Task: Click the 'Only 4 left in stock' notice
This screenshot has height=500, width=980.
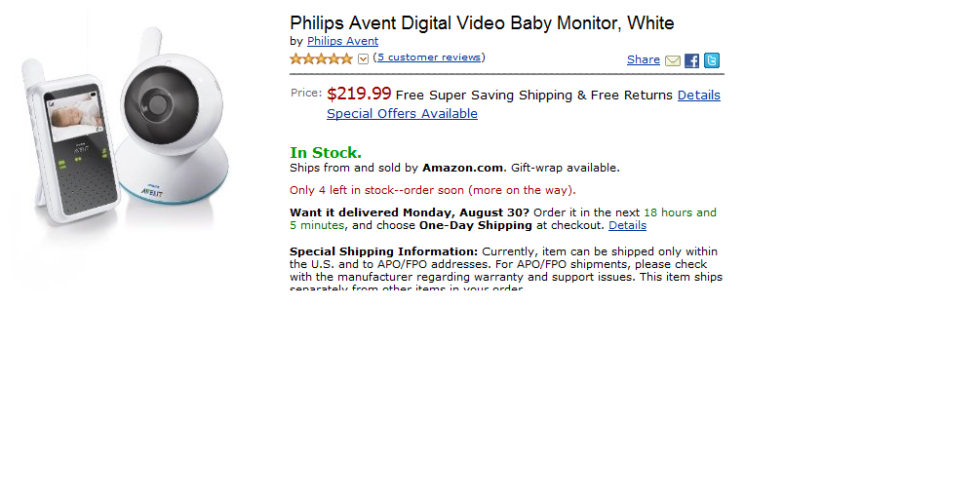Action: pyautogui.click(x=432, y=190)
